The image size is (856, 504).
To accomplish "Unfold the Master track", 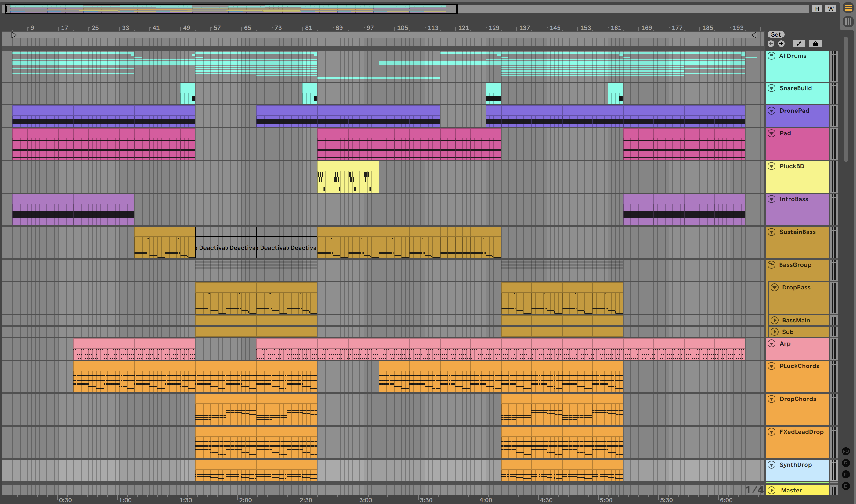I will [772, 490].
